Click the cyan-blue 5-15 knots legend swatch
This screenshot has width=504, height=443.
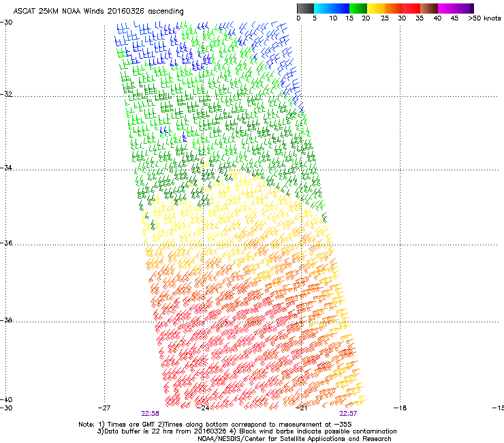coord(332,8)
